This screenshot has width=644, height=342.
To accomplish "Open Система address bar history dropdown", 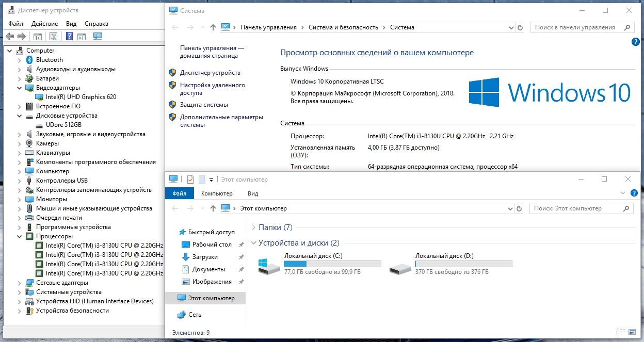I will 510,27.
